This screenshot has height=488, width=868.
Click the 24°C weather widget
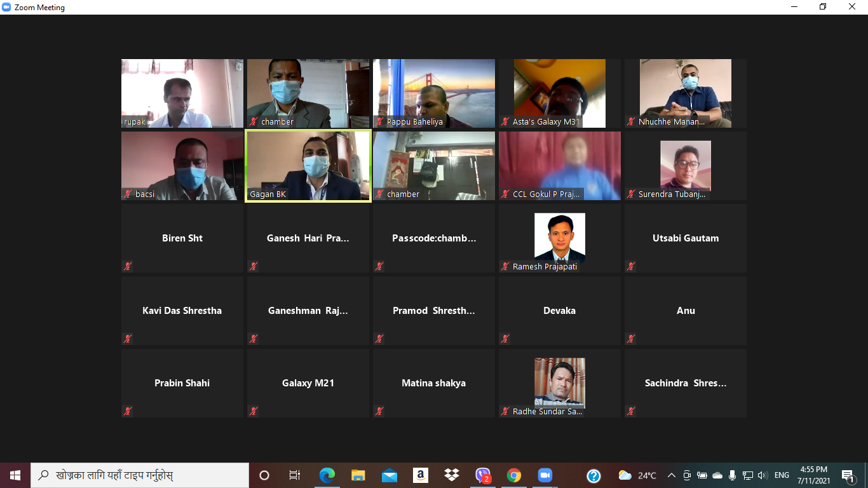pyautogui.click(x=637, y=475)
